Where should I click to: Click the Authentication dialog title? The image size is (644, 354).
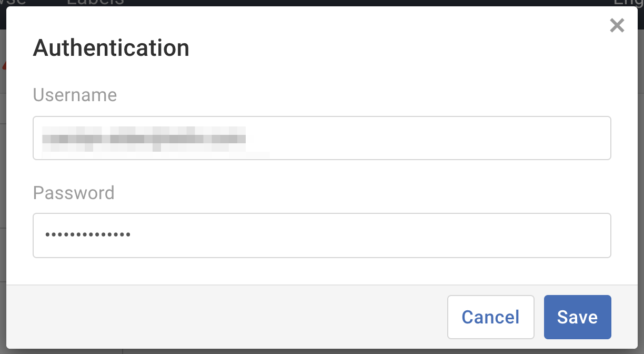coord(111,47)
